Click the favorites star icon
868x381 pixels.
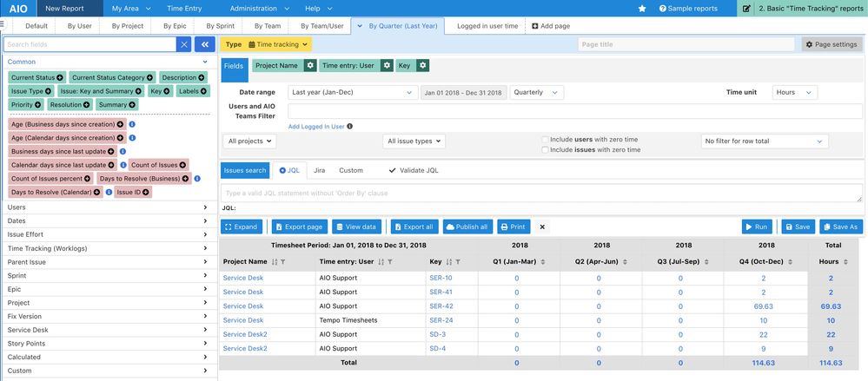(642, 9)
